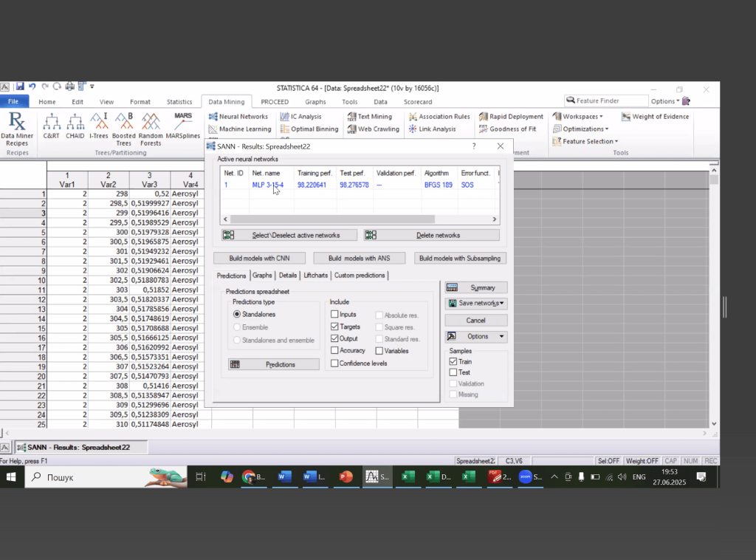Switch to the Statistics ribbon tab

(179, 102)
